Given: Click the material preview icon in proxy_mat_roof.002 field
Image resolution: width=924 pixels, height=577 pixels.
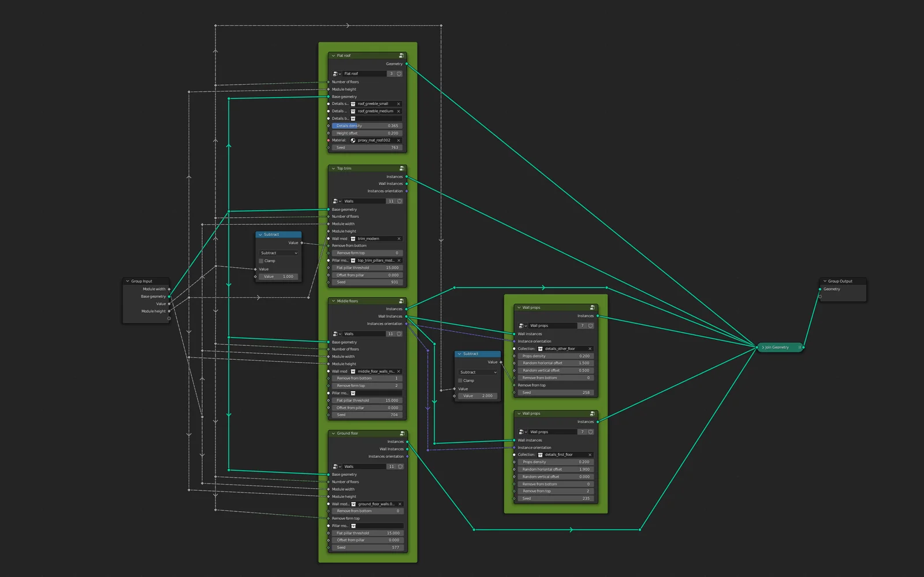Looking at the screenshot, I should click(352, 140).
